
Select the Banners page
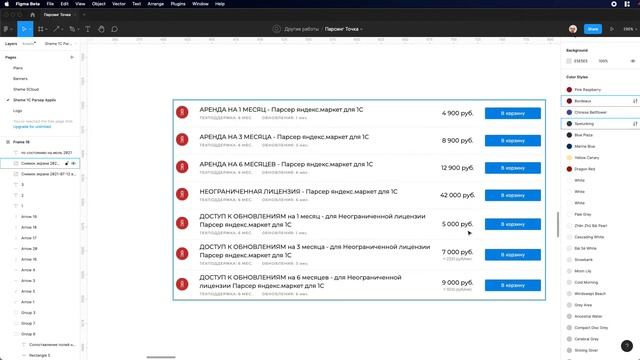(20, 79)
